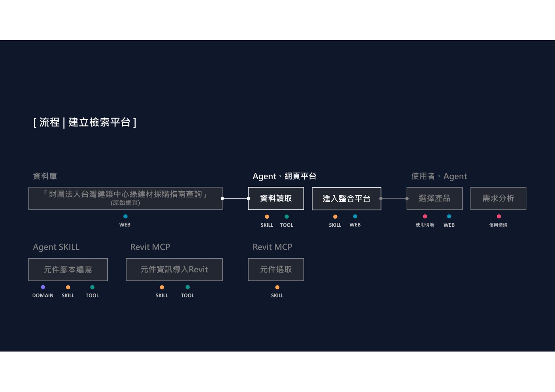Click the blue WEB dot under the database box

coord(125,216)
